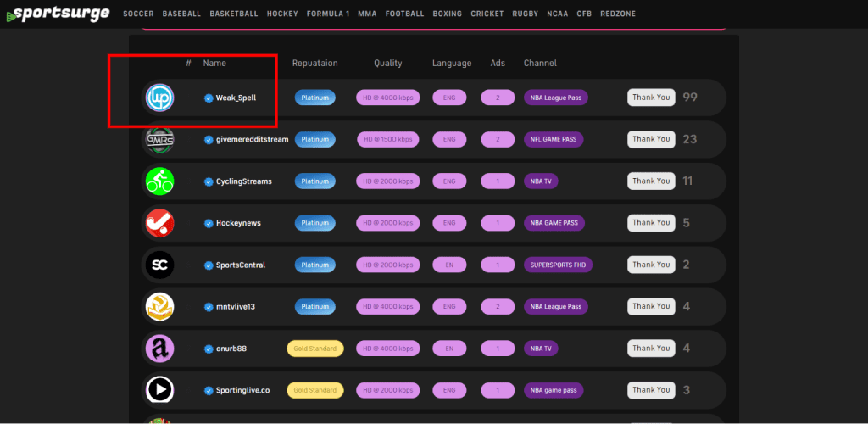The image size is (868, 424).
Task: Click the Sportinglive.co play avatar
Action: tap(160, 390)
